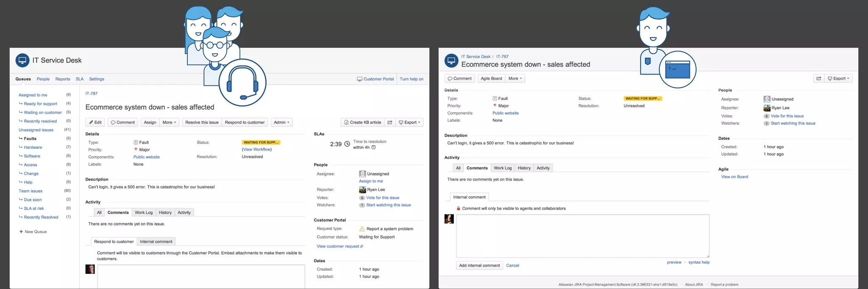
Task: Click the IT Service Desk monitor logo
Action: (x=22, y=61)
